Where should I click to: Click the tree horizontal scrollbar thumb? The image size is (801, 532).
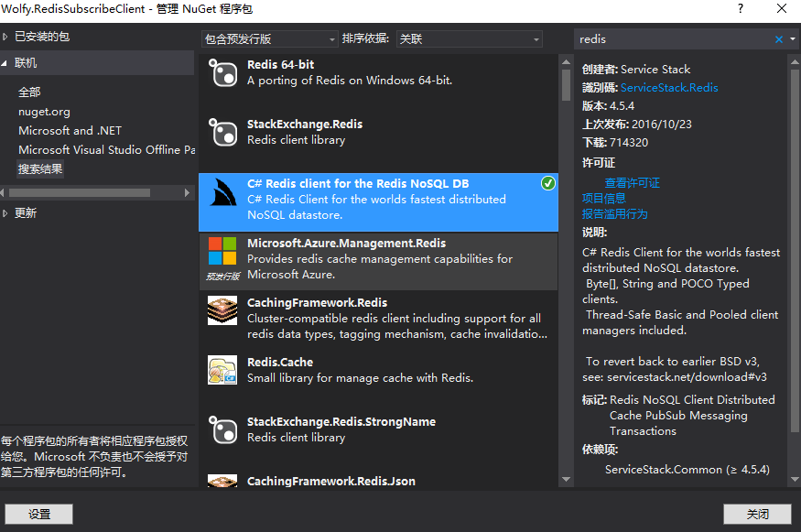click(x=80, y=192)
